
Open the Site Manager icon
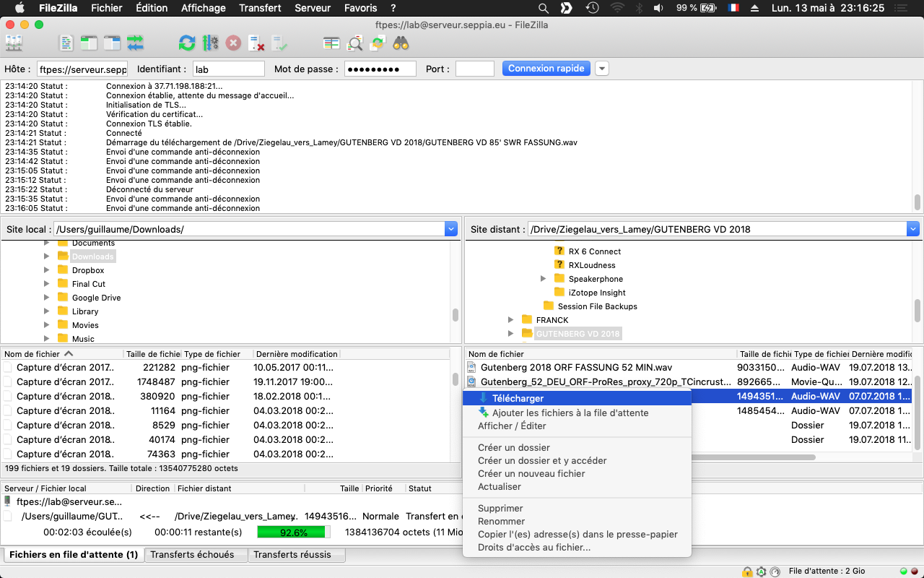point(13,43)
